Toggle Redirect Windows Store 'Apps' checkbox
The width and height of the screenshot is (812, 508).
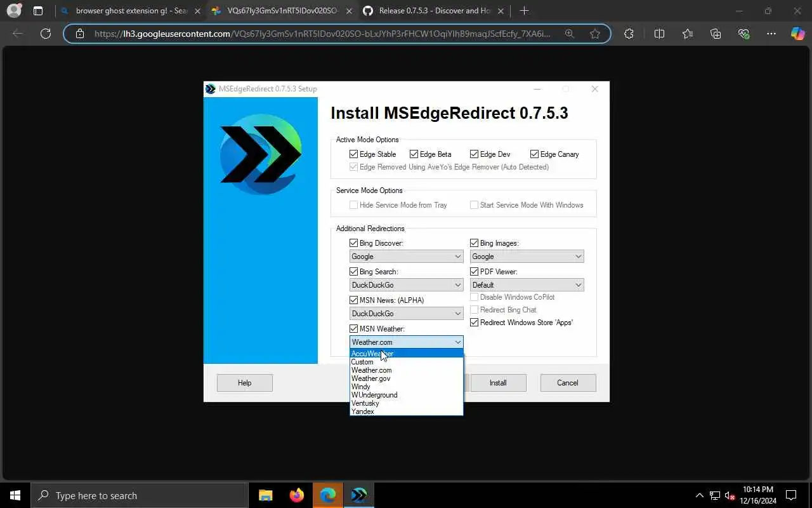tap(475, 323)
